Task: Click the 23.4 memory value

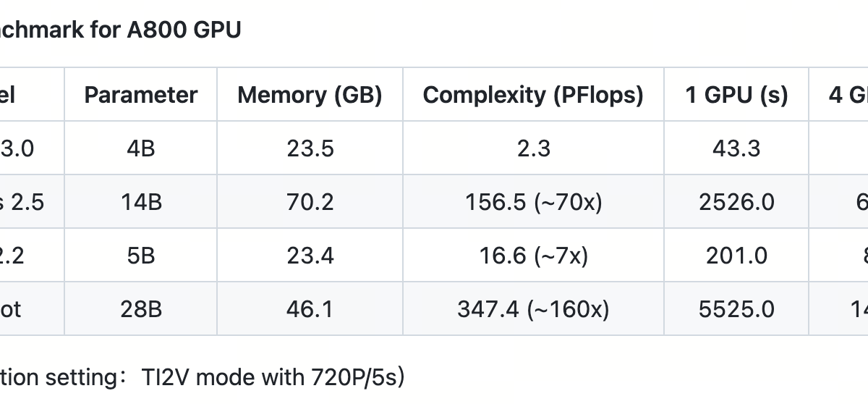Action: click(310, 256)
